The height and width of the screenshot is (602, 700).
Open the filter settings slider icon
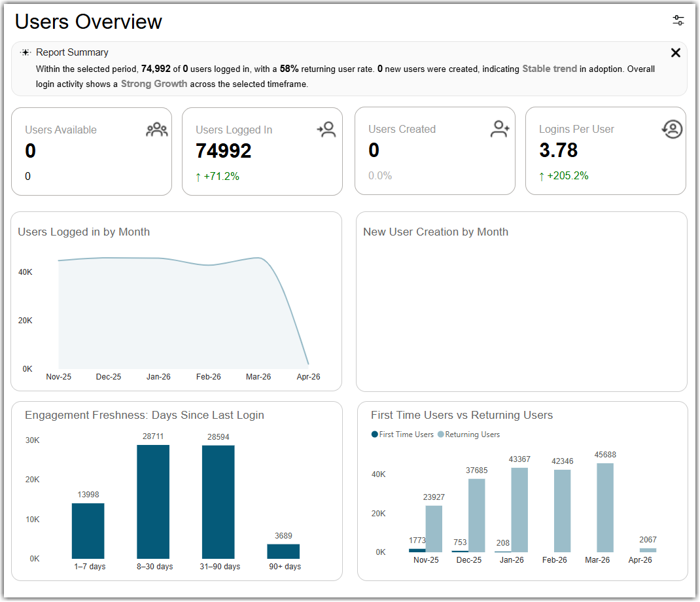click(x=678, y=20)
